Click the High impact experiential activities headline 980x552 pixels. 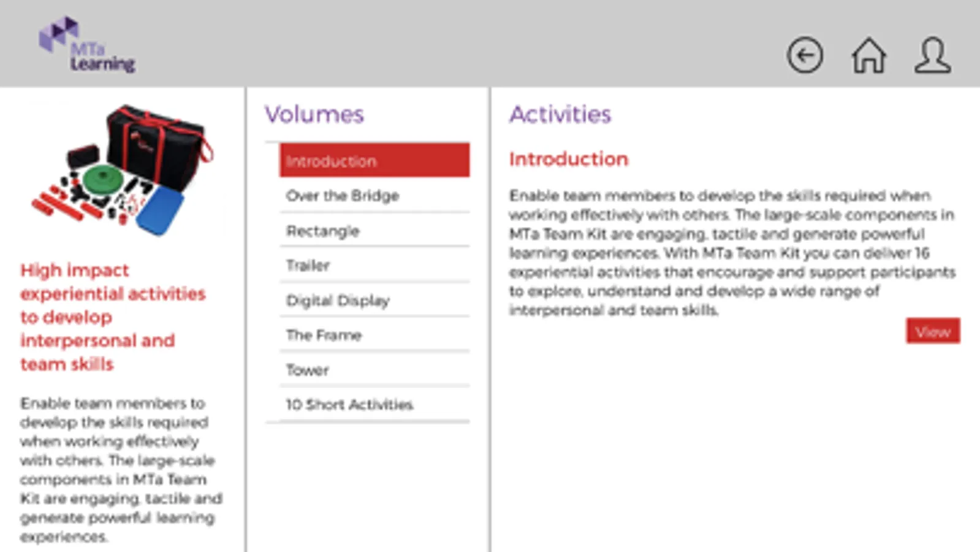[x=113, y=317]
